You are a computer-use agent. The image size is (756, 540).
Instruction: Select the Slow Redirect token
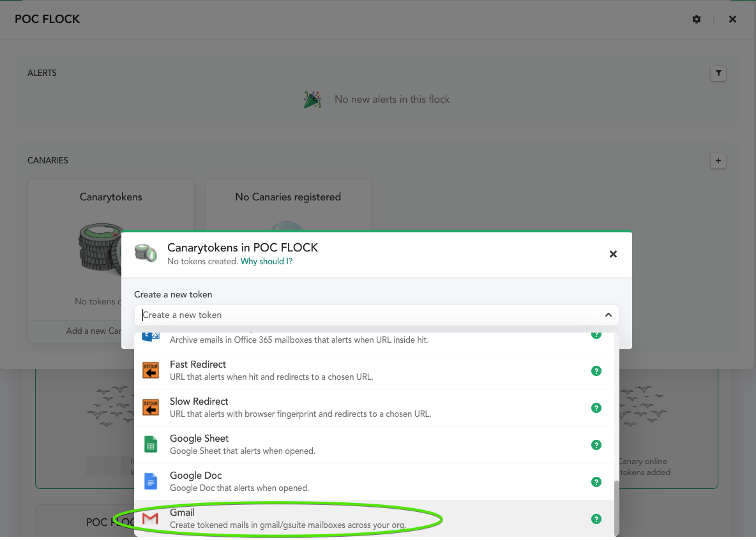point(374,408)
